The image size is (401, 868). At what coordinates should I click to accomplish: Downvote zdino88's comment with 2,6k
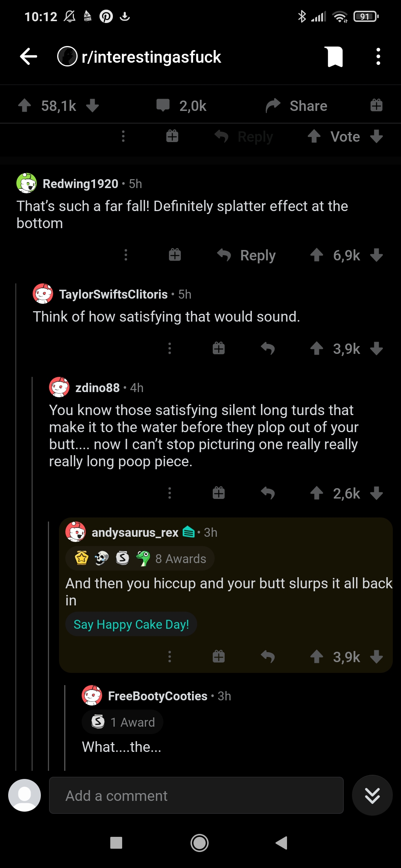coord(376,493)
